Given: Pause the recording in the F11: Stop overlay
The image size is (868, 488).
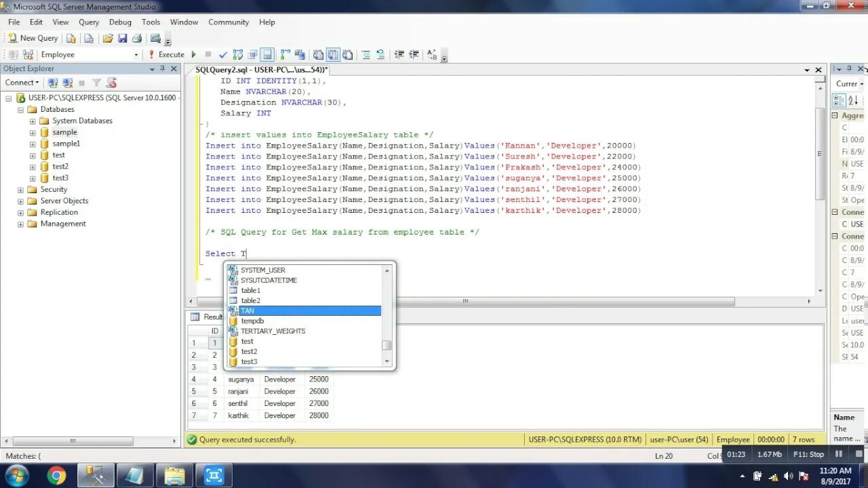Looking at the screenshot, I should 839,454.
